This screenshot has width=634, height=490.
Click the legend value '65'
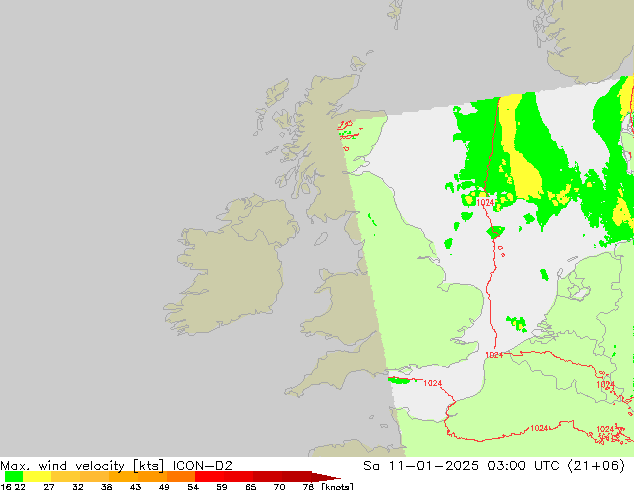point(251,486)
